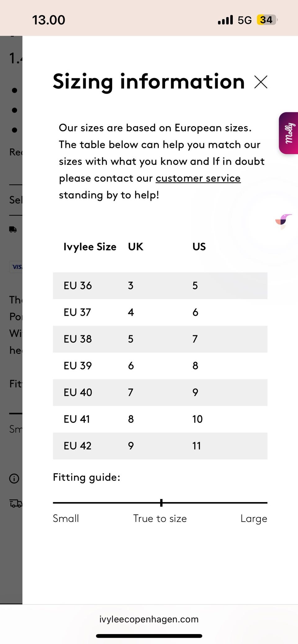Tap the hummingbird chat icon

284,221
